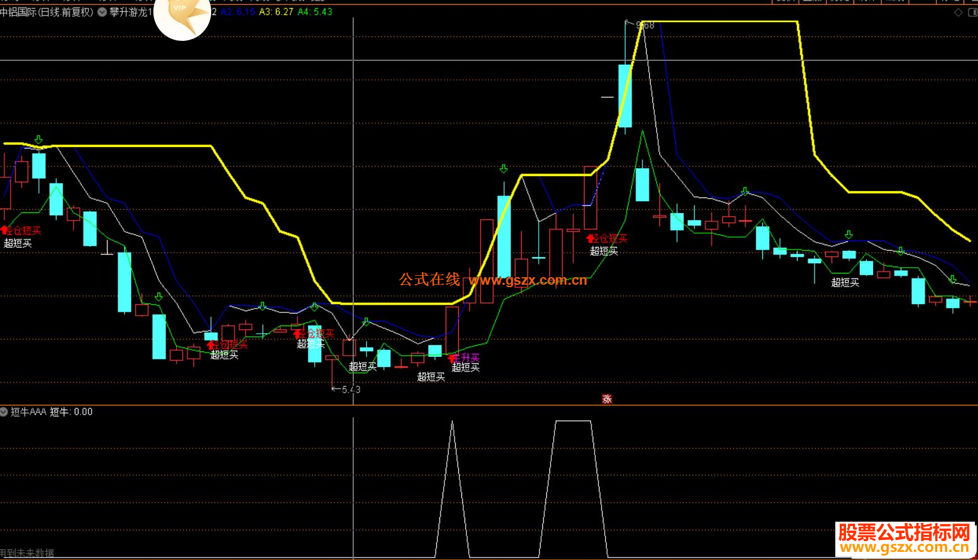Toggle the side panel icon beside the diamond

tap(972, 12)
